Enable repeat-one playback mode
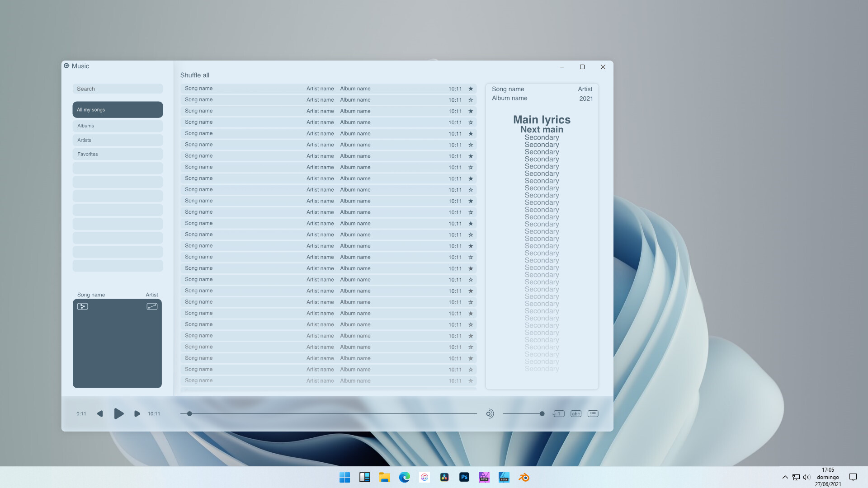 point(558,413)
